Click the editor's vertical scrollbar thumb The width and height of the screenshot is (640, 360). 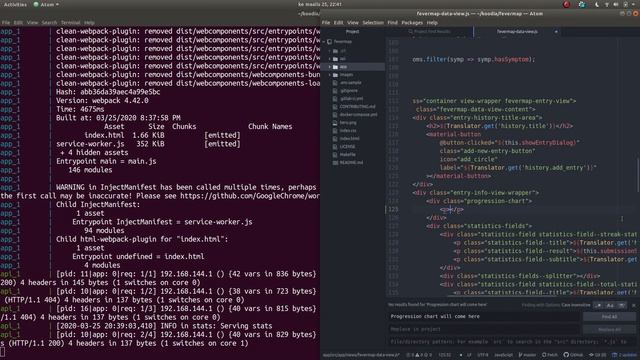tap(638, 176)
